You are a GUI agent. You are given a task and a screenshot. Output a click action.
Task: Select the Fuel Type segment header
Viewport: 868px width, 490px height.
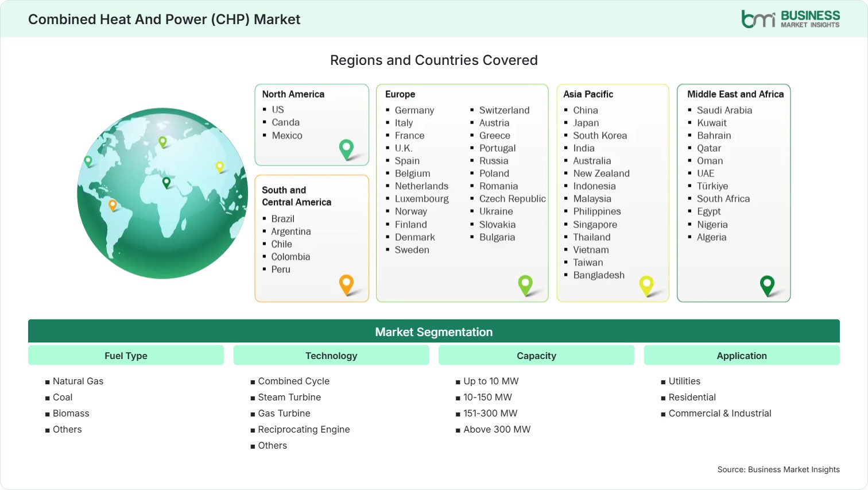point(126,356)
